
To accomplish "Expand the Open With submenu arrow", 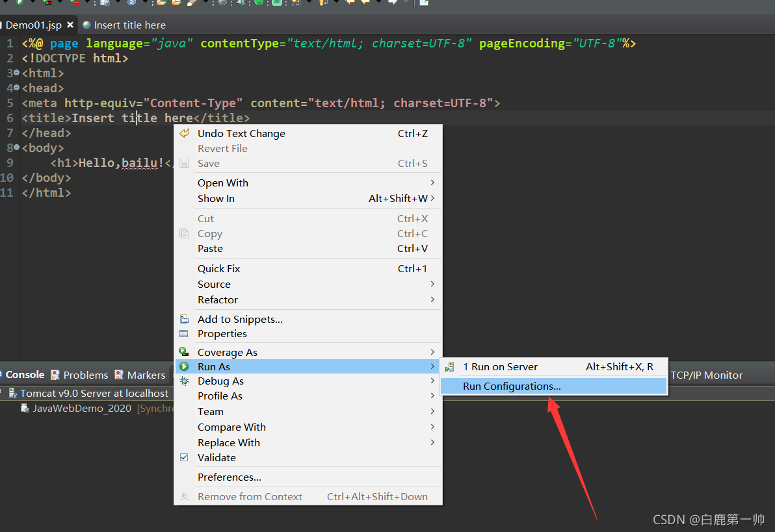I will coord(432,183).
